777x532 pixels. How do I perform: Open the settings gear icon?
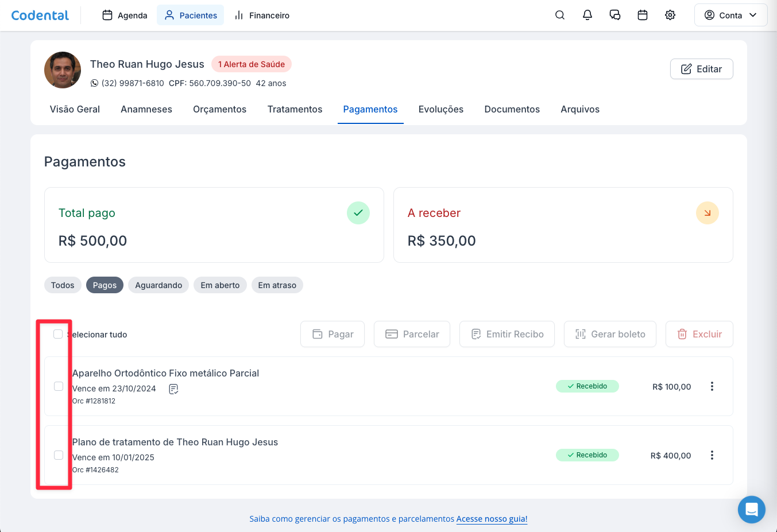670,15
